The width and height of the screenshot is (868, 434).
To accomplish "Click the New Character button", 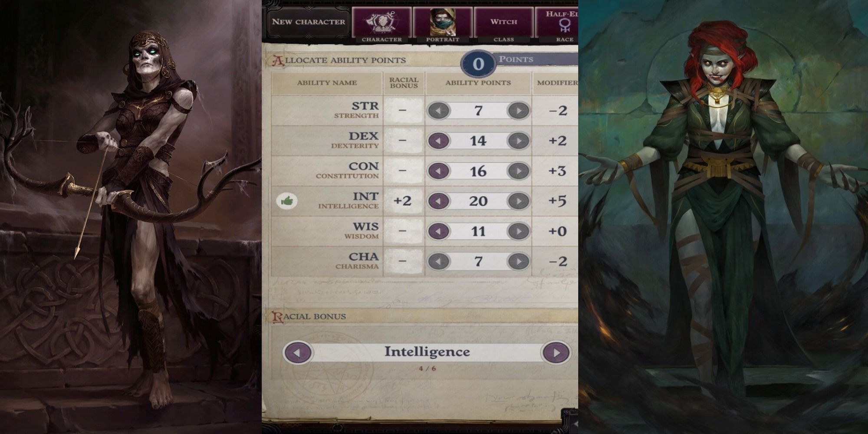I will (308, 22).
